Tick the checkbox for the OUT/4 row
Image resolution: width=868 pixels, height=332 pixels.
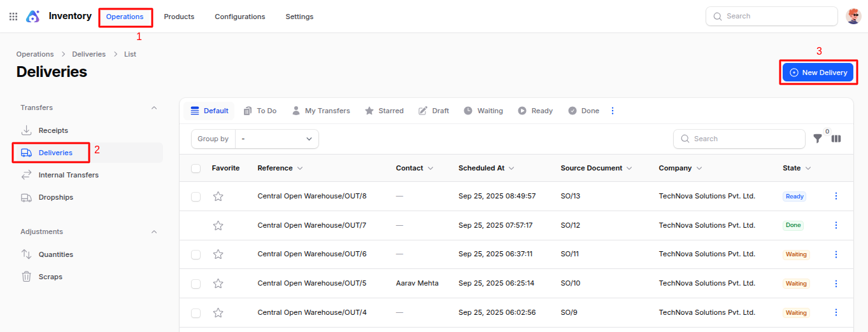(x=196, y=313)
